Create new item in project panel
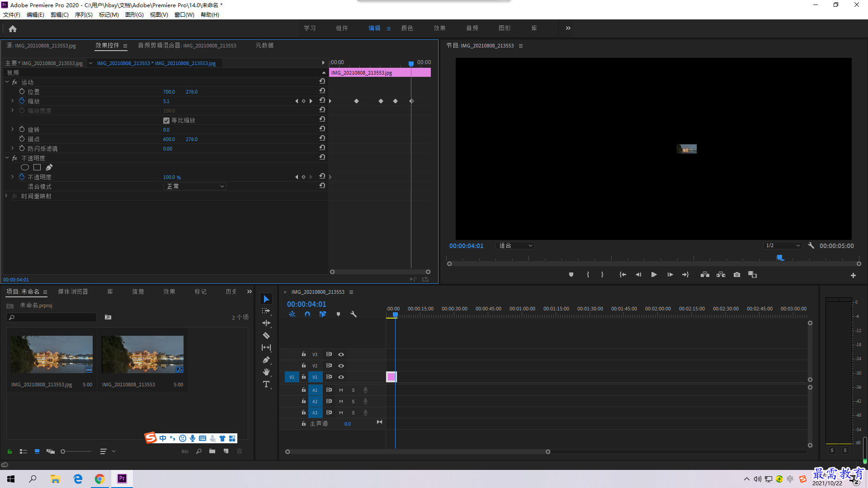 coord(226,451)
